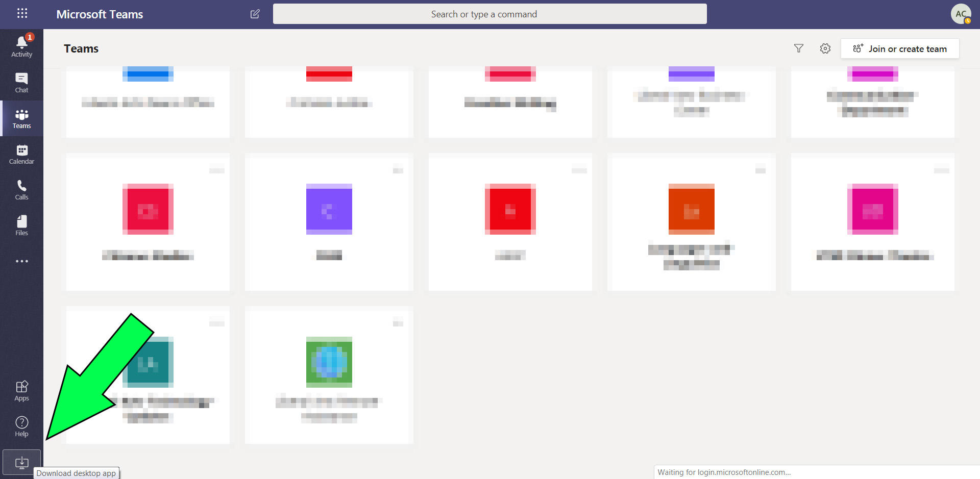Open more options on magenta team card
This screenshot has height=479, width=980.
click(x=942, y=170)
